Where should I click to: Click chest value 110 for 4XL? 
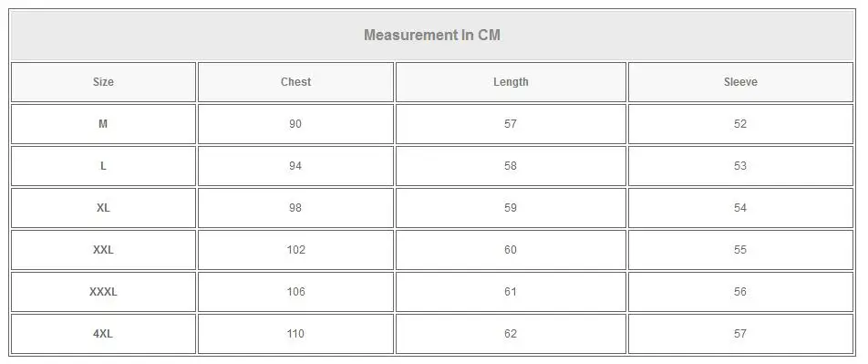pos(295,334)
